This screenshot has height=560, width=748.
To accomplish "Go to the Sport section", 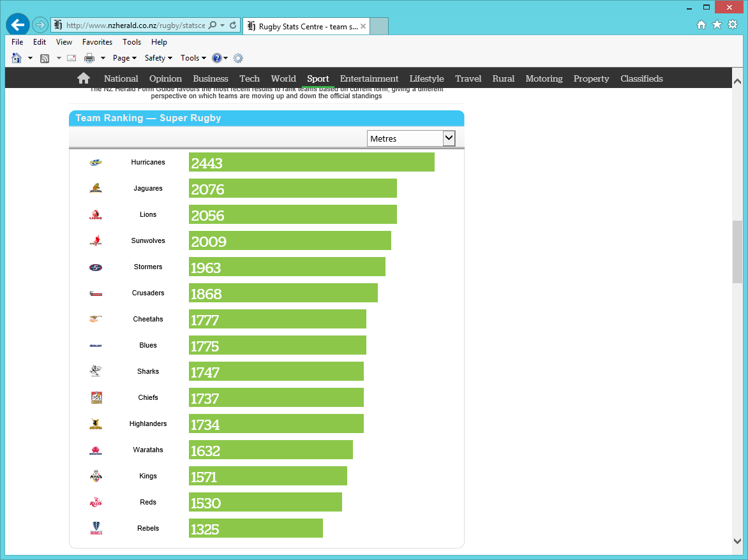I will coord(318,78).
